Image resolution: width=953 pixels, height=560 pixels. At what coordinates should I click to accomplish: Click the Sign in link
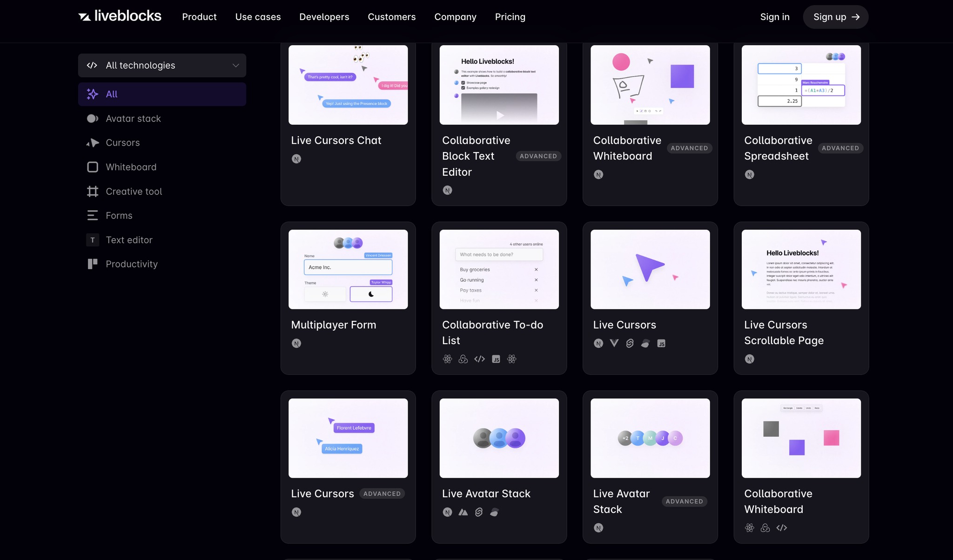775,17
